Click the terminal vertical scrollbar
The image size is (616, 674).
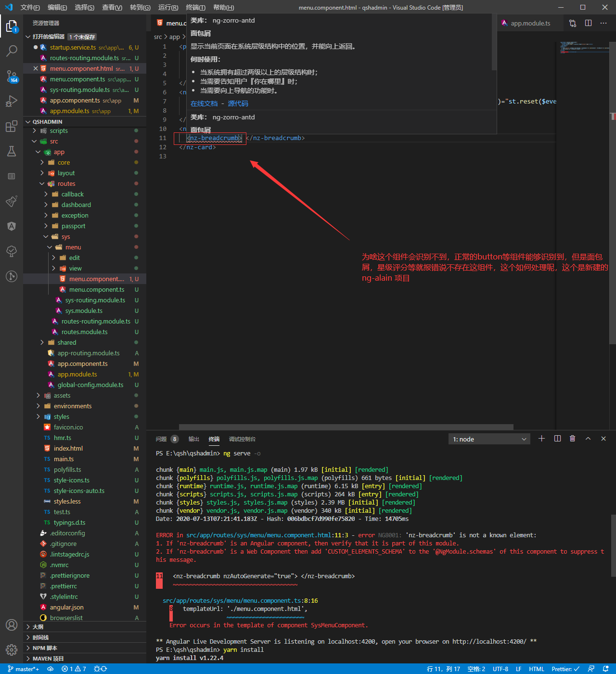[613, 545]
